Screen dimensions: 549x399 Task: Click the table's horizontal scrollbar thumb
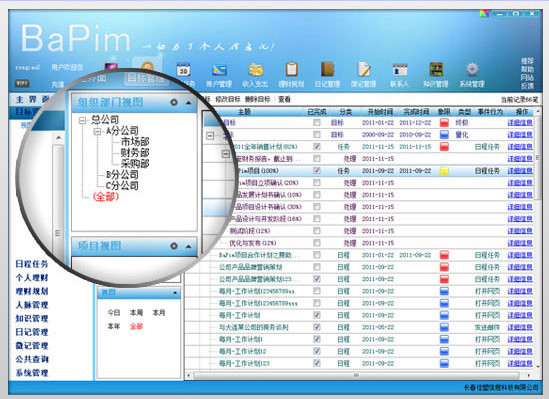click(355, 375)
